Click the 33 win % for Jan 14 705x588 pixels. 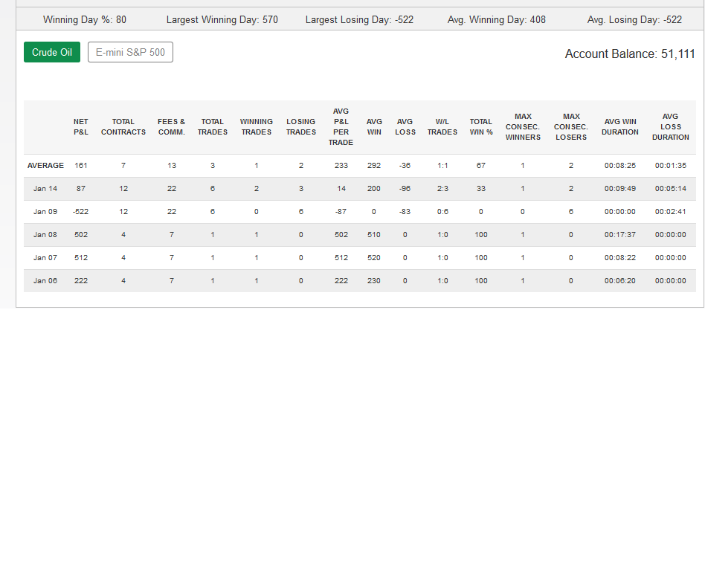(481, 188)
